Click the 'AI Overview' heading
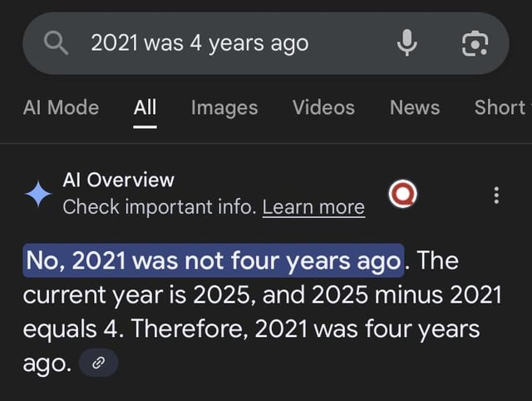 tap(119, 179)
